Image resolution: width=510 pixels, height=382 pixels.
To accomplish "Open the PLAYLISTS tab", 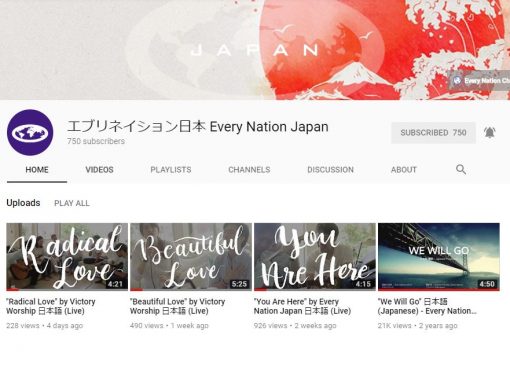I will pos(171,170).
